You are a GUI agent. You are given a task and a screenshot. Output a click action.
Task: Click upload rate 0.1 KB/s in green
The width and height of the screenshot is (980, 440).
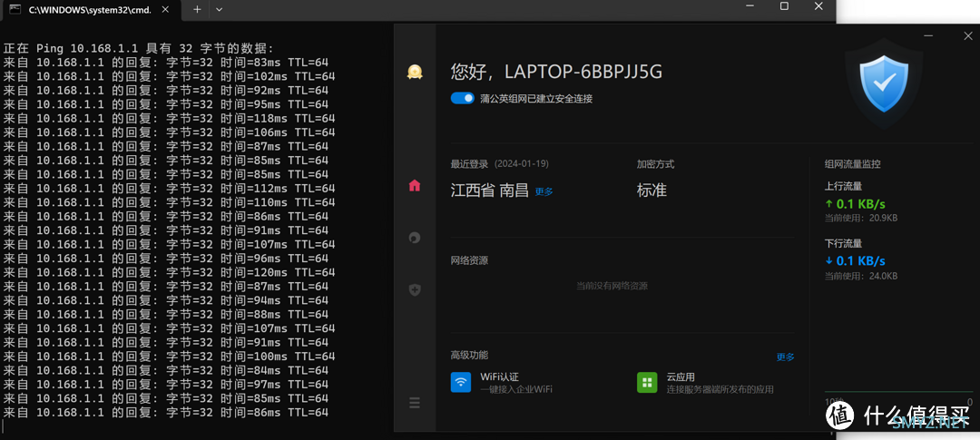pos(855,204)
